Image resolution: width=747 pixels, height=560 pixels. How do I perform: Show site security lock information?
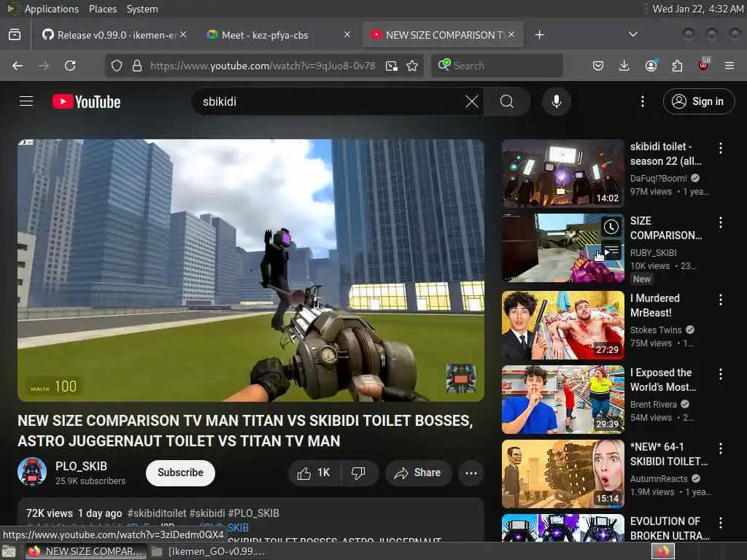[137, 66]
